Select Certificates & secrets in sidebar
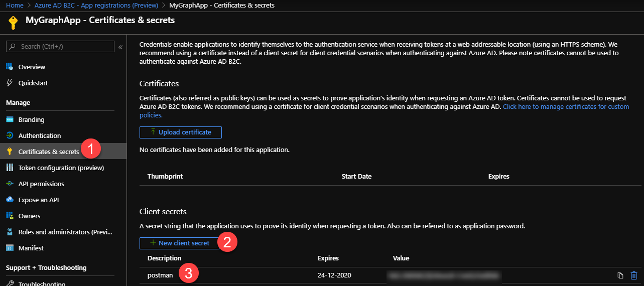The image size is (644, 286). click(48, 152)
